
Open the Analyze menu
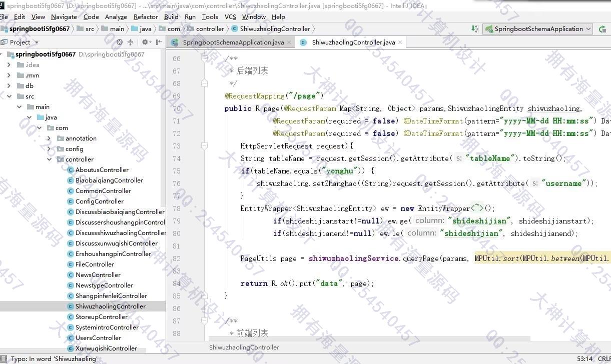tap(116, 16)
